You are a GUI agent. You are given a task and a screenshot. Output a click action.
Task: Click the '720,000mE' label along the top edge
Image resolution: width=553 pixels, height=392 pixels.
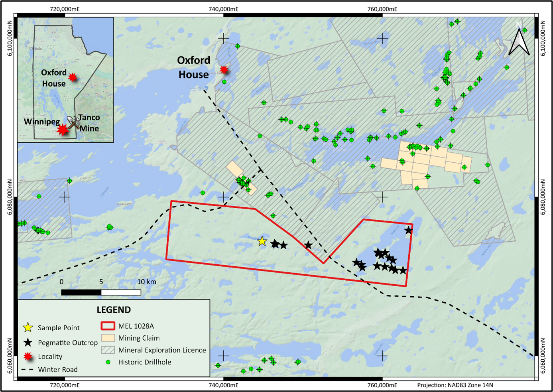click(x=65, y=9)
